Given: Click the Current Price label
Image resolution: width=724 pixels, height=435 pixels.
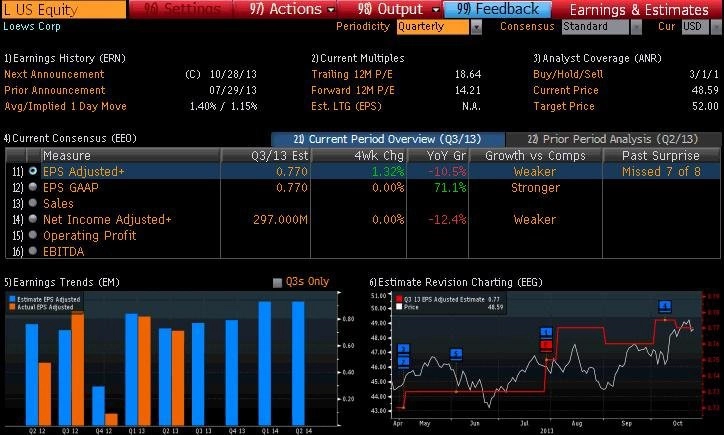Looking at the screenshot, I should point(566,90).
